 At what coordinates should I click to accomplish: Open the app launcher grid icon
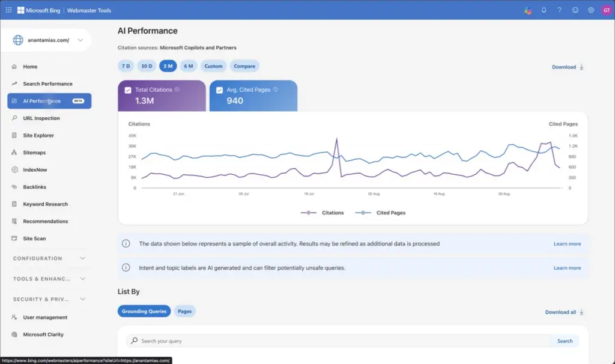tap(8, 10)
